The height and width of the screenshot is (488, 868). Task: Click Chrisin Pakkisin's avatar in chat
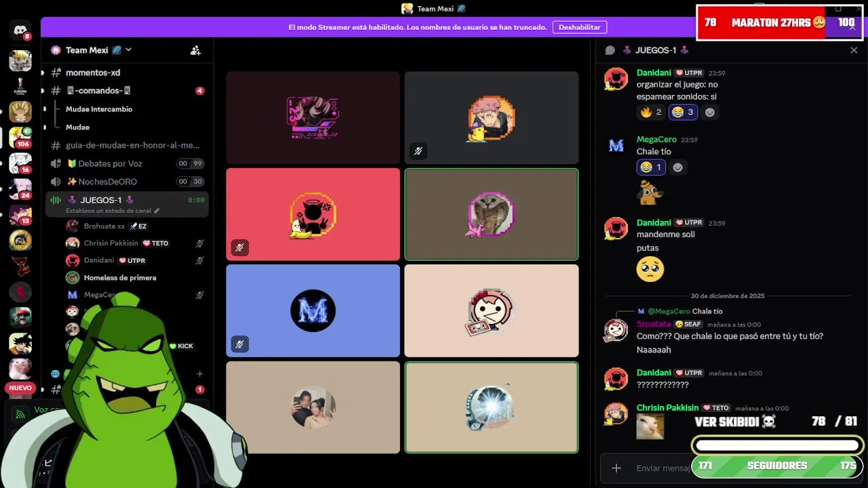click(x=616, y=414)
